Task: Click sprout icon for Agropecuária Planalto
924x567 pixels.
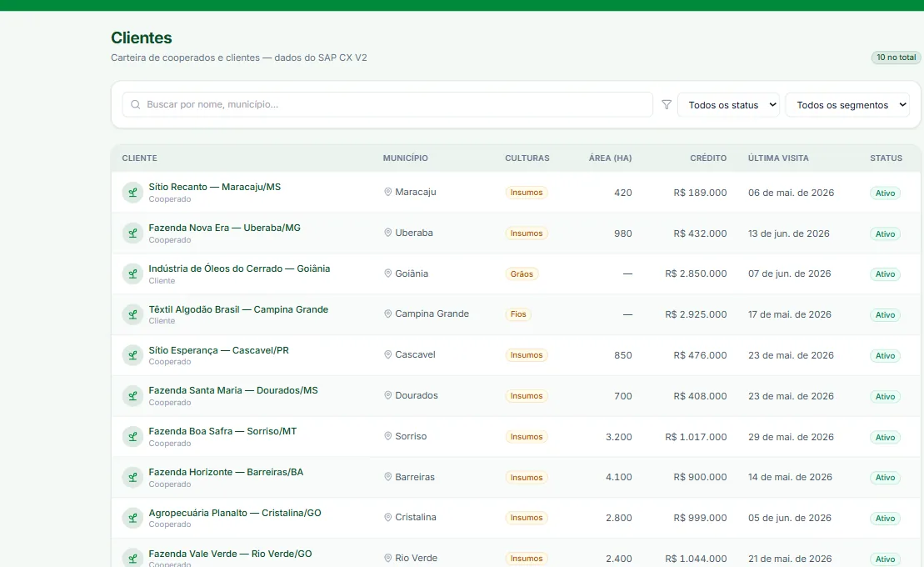Action: pos(132,518)
